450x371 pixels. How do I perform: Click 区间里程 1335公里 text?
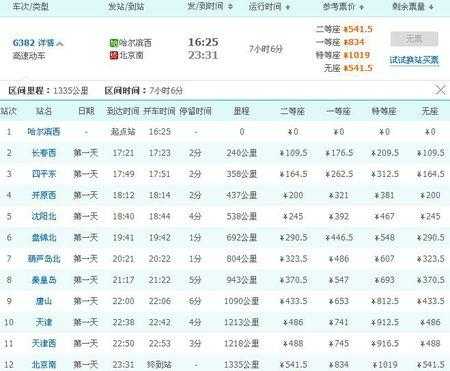tap(48, 90)
